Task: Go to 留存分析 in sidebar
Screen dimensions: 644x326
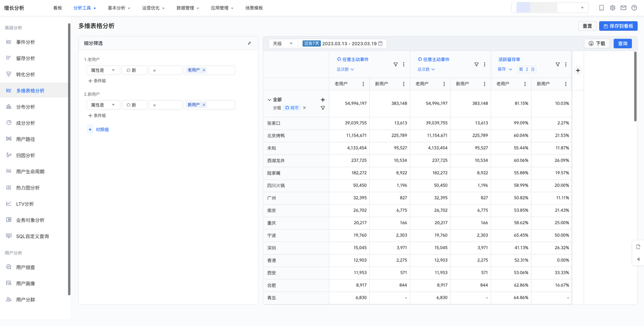Action: tap(25, 58)
